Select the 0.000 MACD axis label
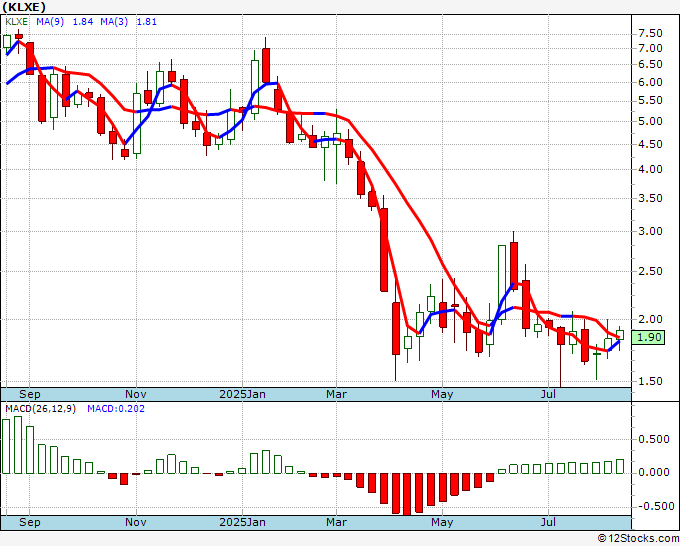680x546 pixels. pyautogui.click(x=654, y=472)
